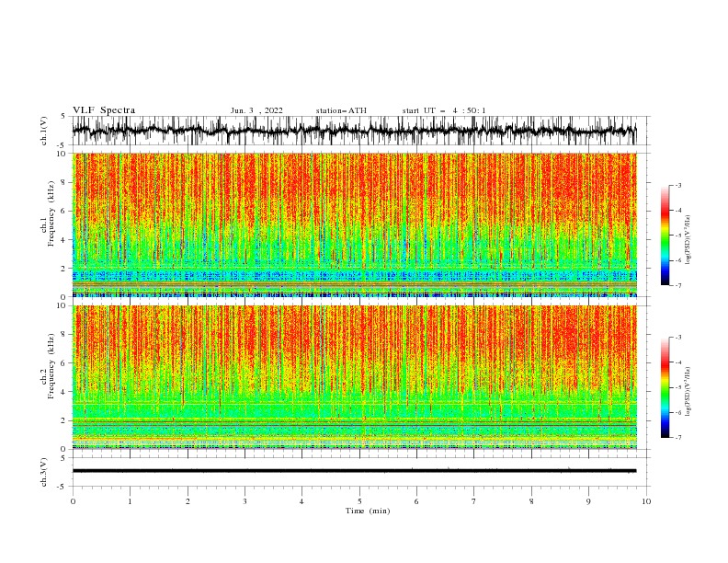This screenshot has width=728, height=563.
Task: Click the "-7" tick on the ch.2 colorbar
Action: point(677,437)
